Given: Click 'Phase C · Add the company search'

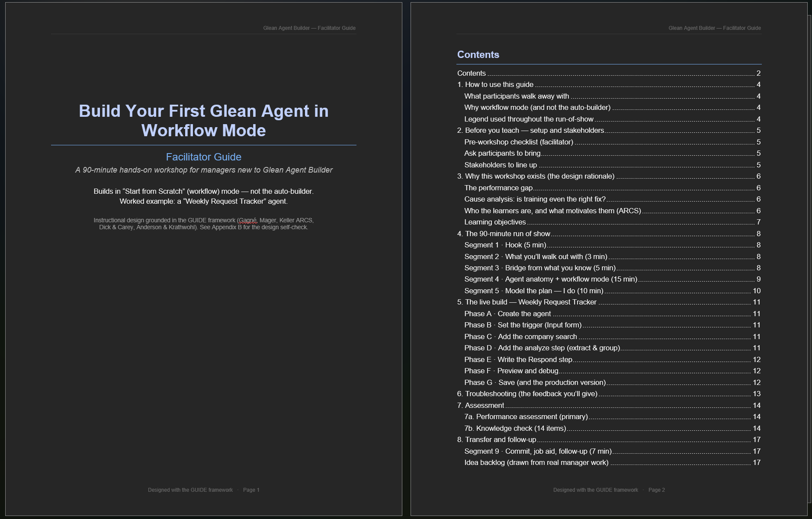Looking at the screenshot, I should (x=612, y=337).
